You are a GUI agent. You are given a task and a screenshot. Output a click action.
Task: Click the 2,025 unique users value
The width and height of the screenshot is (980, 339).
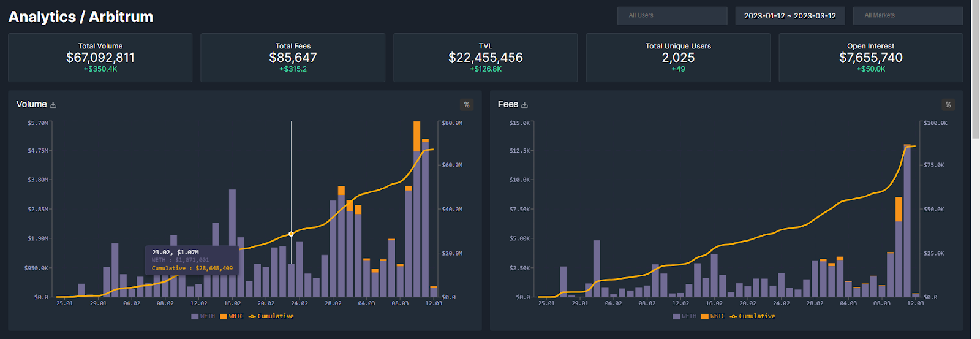678,58
